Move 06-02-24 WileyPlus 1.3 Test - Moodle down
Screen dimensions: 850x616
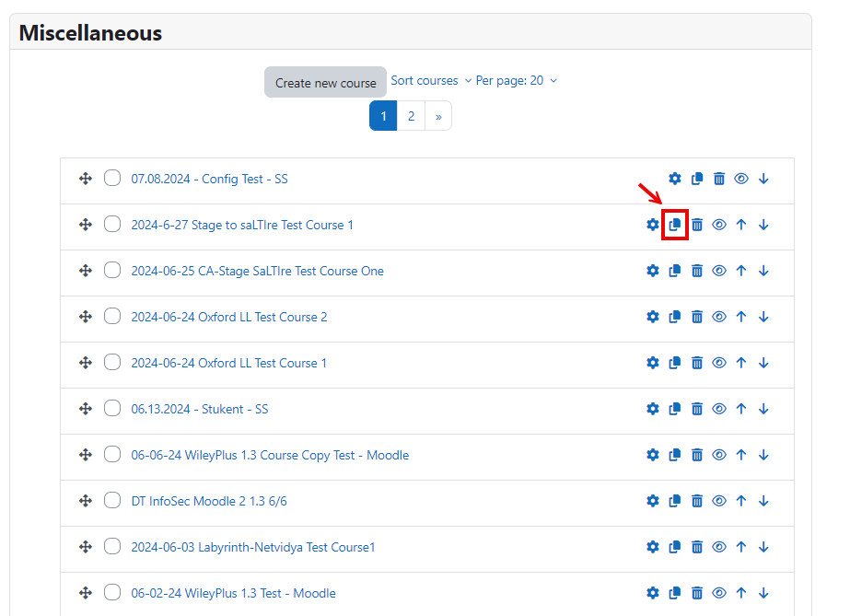click(763, 593)
